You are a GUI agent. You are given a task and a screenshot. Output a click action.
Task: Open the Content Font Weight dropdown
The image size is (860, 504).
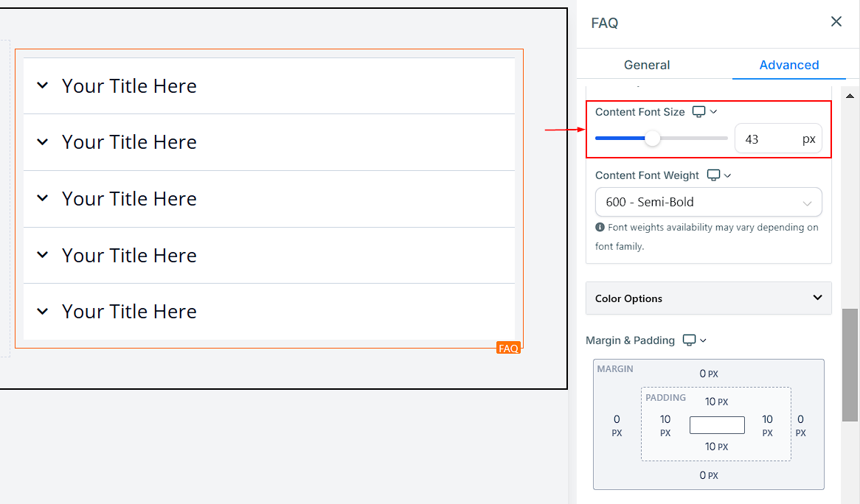click(x=708, y=202)
